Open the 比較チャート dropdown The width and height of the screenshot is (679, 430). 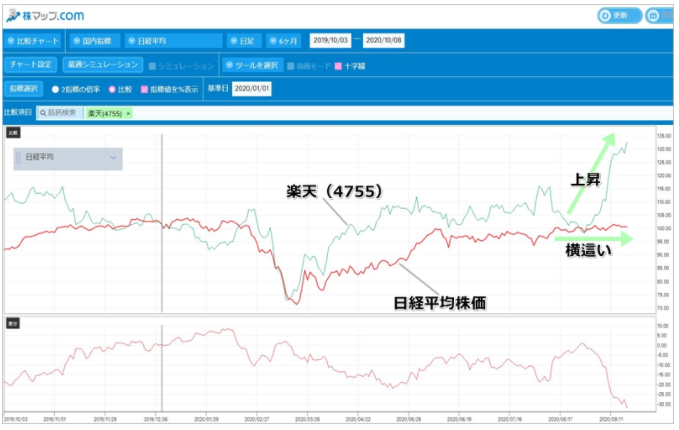34,41
